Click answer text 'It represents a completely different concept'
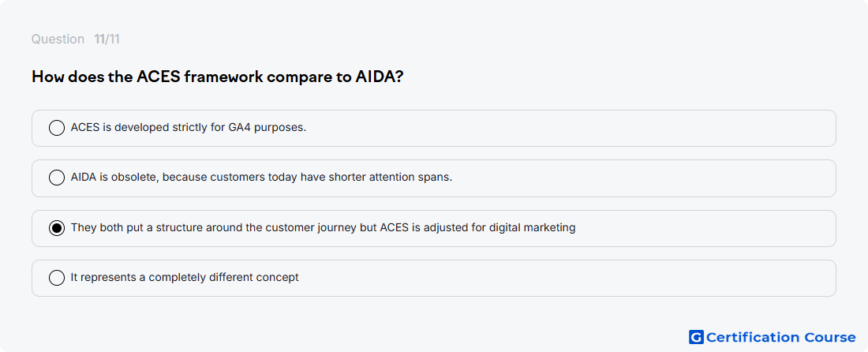868x352 pixels. tap(185, 277)
